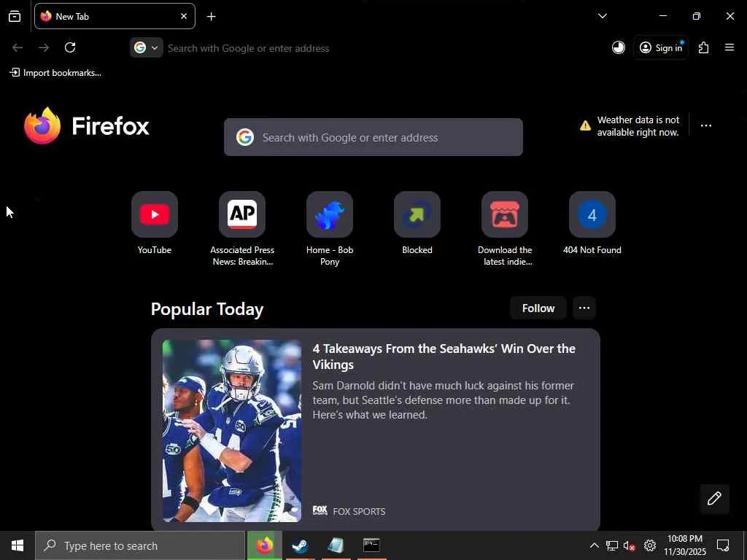Click the network status tray icon
The height and width of the screenshot is (560, 747).
[612, 545]
